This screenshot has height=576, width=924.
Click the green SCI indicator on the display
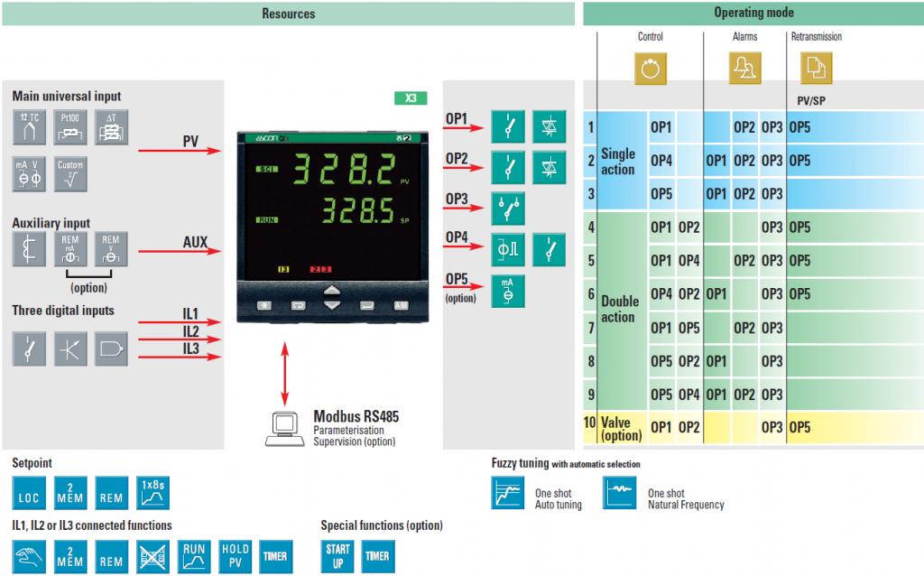pyautogui.click(x=267, y=169)
